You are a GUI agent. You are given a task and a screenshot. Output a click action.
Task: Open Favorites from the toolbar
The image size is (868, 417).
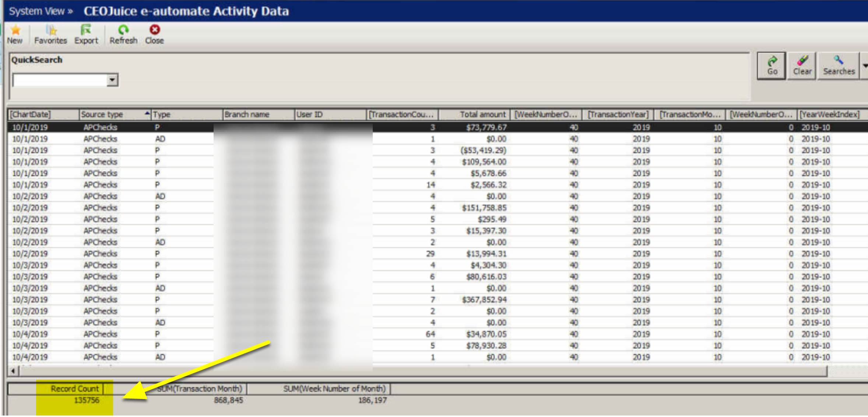[x=50, y=34]
